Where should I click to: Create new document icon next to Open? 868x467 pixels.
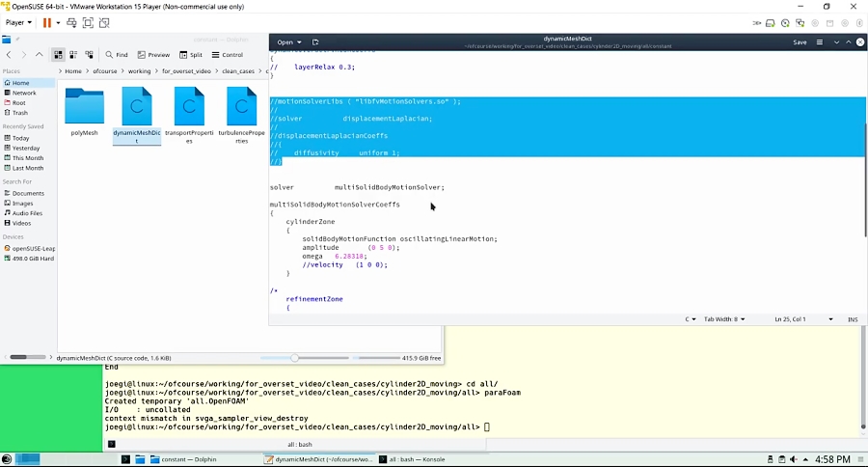coord(315,42)
